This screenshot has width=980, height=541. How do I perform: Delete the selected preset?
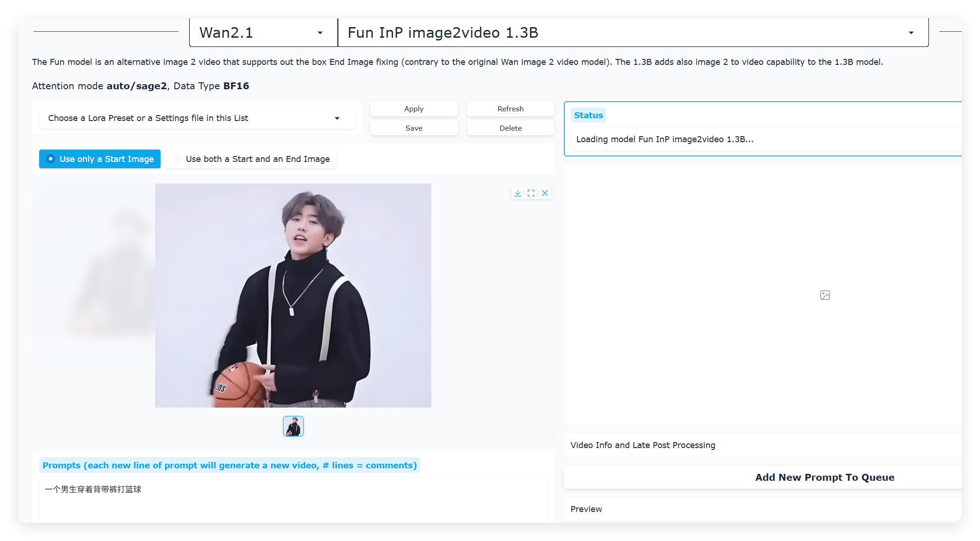pos(510,128)
